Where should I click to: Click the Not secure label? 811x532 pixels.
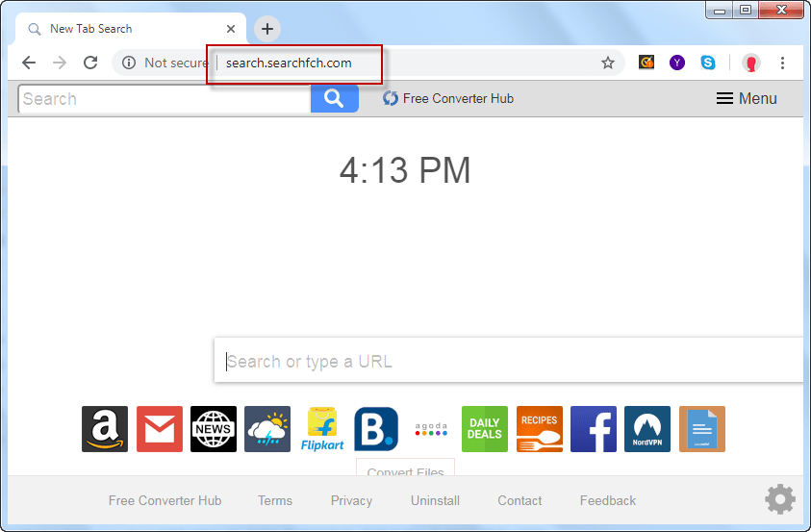coord(176,63)
